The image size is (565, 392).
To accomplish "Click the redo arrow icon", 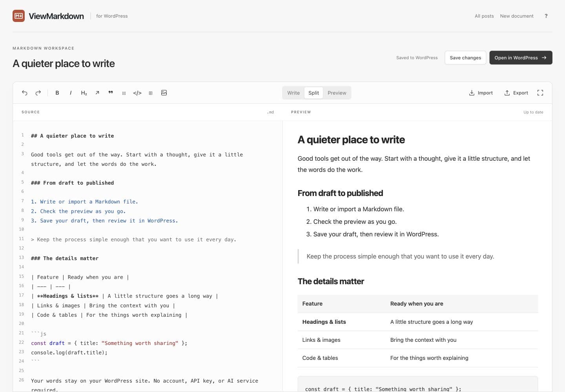I will point(38,93).
